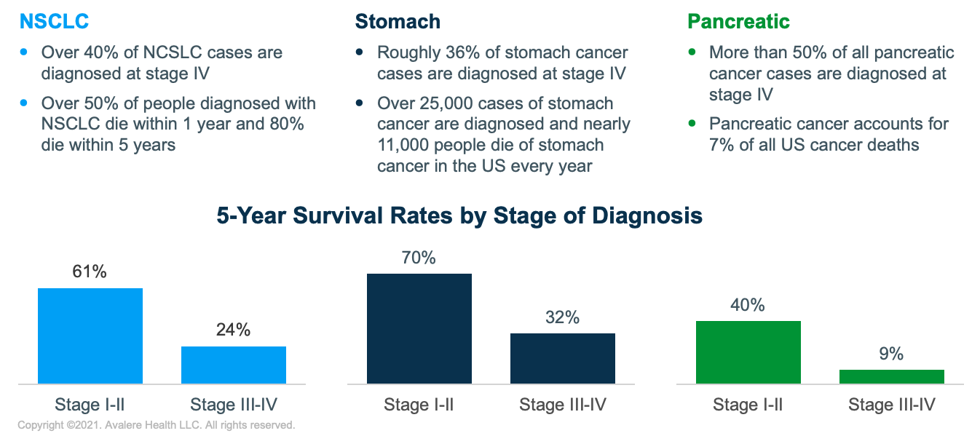
Task: Select the 24% data label
Action: 233,330
